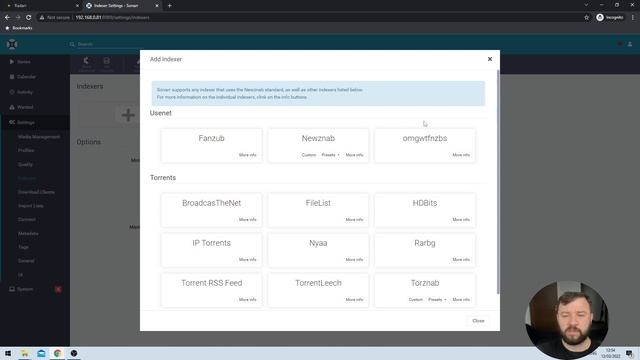Expand the Presets dropdown under Torznab
640x360 pixels.
click(x=437, y=300)
